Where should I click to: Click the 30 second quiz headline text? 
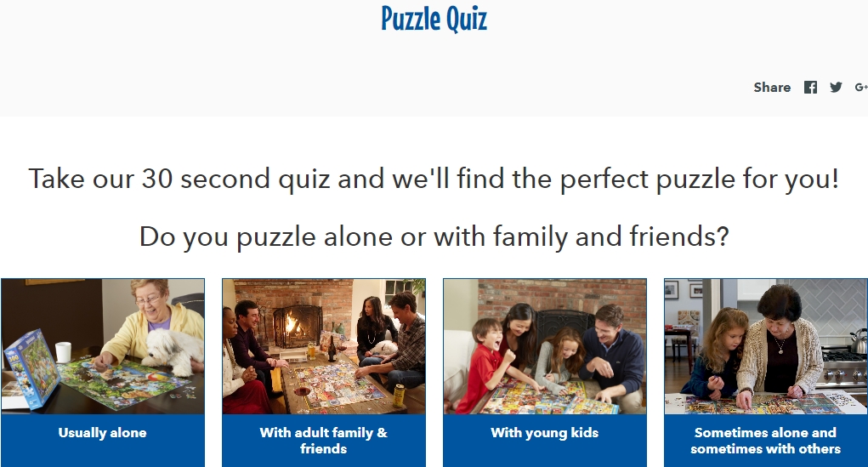(x=434, y=179)
